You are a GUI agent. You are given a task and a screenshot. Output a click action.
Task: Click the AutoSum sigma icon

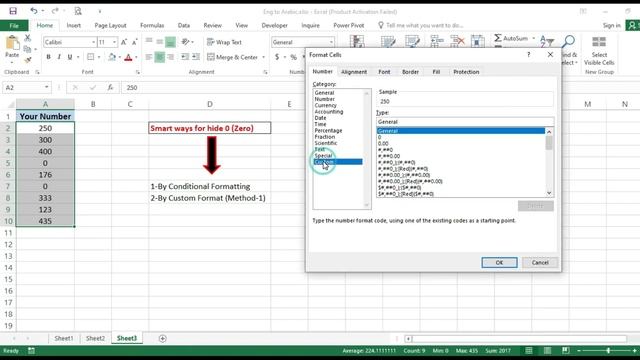click(x=498, y=38)
